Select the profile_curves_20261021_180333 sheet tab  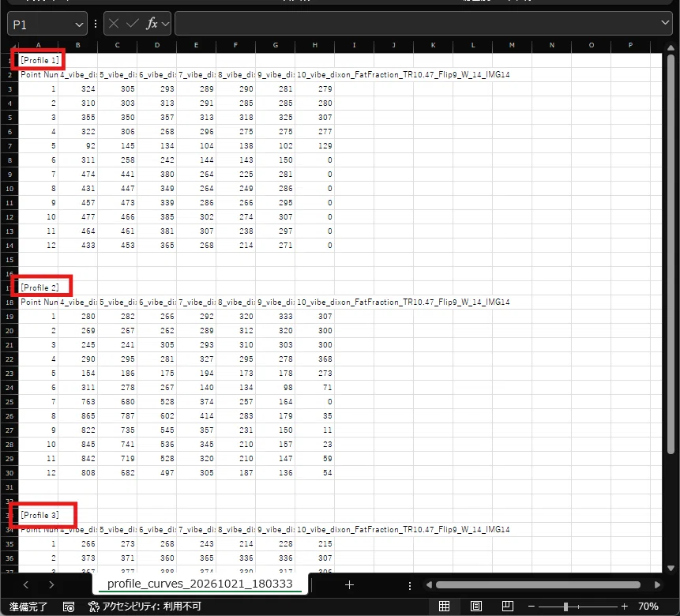(200, 584)
